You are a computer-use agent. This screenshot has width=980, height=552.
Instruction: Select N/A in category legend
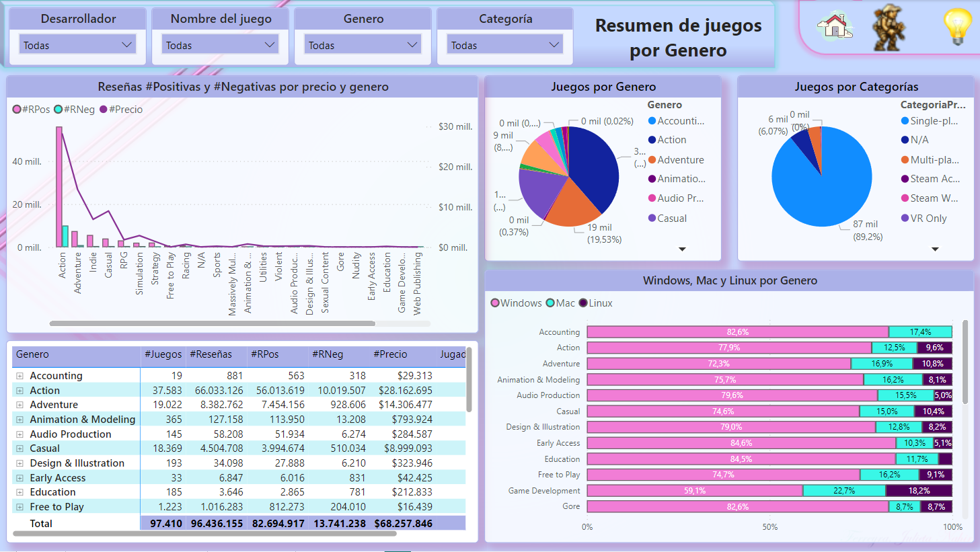(915, 140)
